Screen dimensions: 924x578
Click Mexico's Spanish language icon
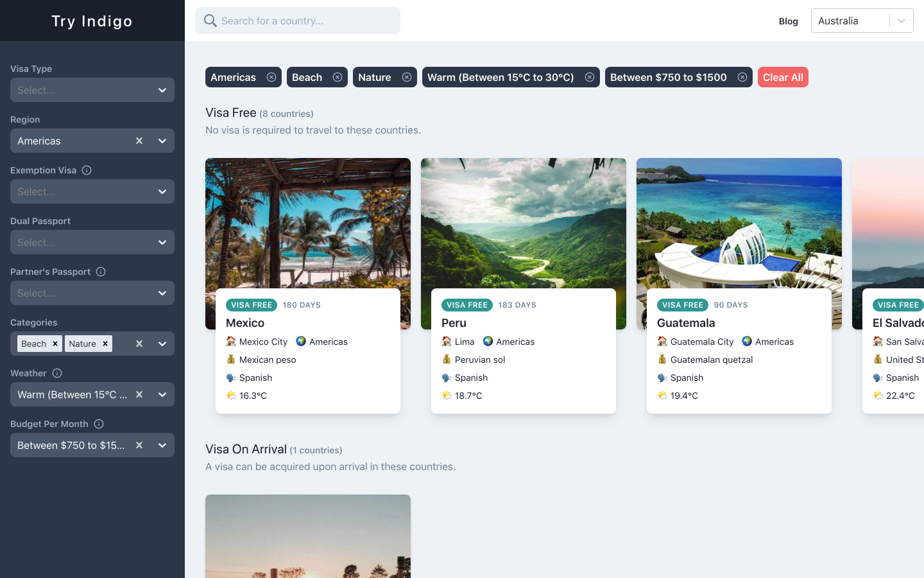[x=231, y=377]
